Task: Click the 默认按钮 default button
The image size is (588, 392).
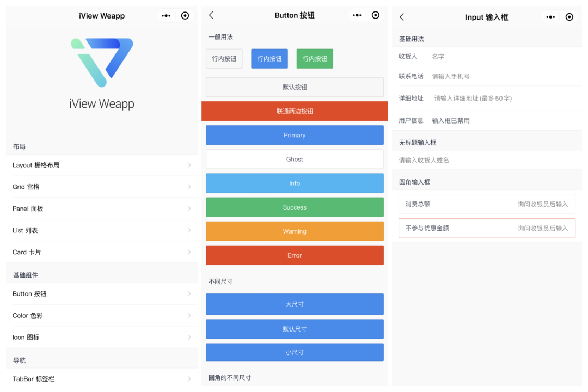Action: [x=295, y=87]
